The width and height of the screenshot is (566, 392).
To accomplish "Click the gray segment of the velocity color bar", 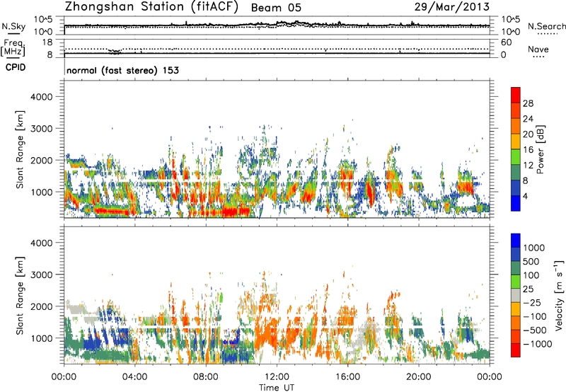I will pos(516,295).
